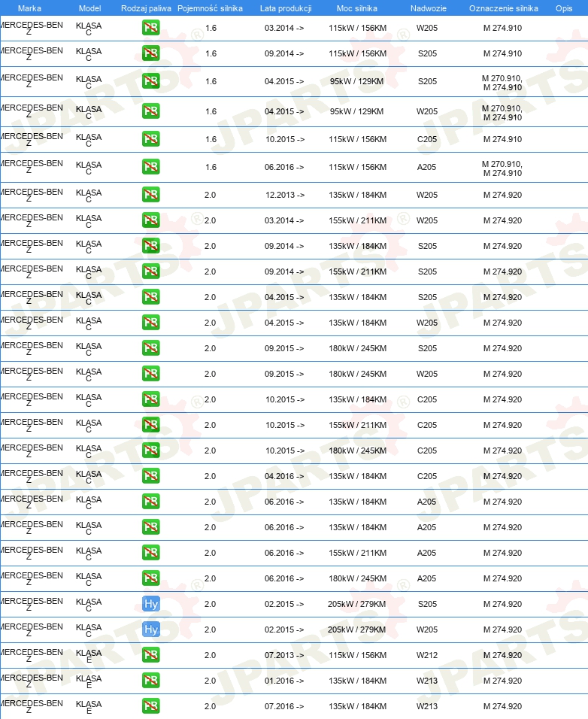Click petrol icon in 09.2014 135kW S205 row
Screen dimensions: 588x719
(x=151, y=246)
